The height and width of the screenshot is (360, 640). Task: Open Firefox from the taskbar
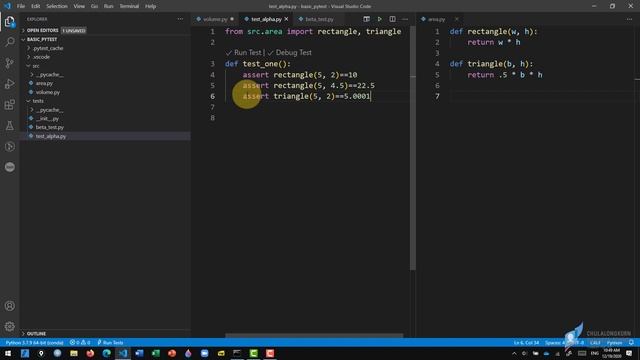click(90, 353)
